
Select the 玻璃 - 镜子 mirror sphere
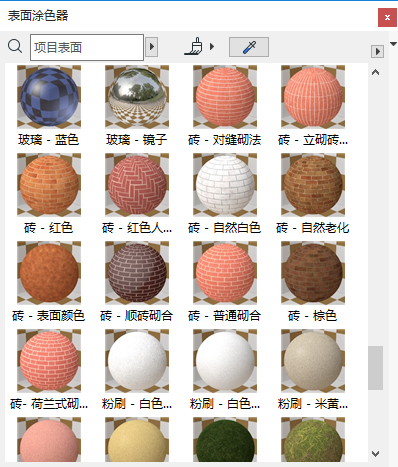click(137, 97)
